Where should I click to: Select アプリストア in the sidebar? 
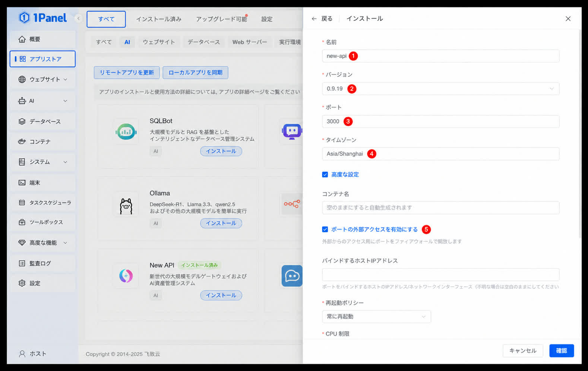pyautogui.click(x=42, y=59)
